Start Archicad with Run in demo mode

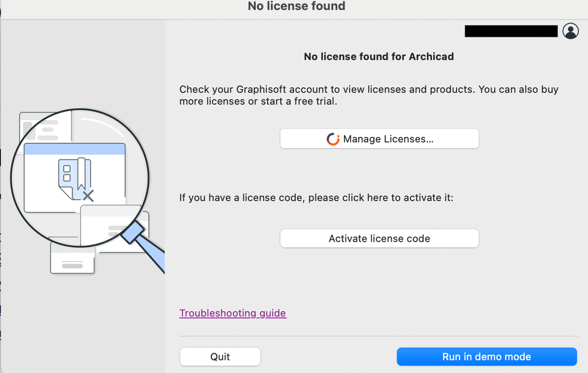click(487, 357)
